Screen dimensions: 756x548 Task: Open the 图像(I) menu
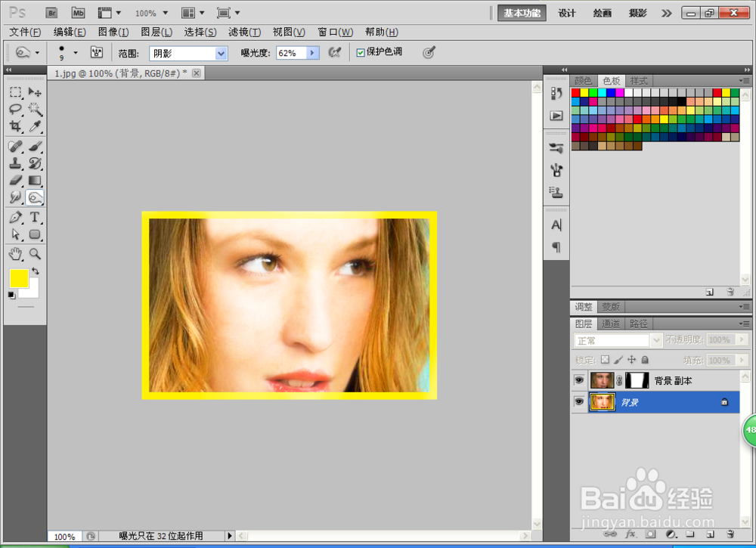click(x=113, y=32)
